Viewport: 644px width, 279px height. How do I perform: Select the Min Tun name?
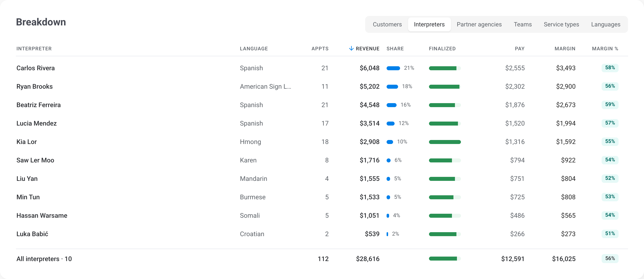coord(28,197)
